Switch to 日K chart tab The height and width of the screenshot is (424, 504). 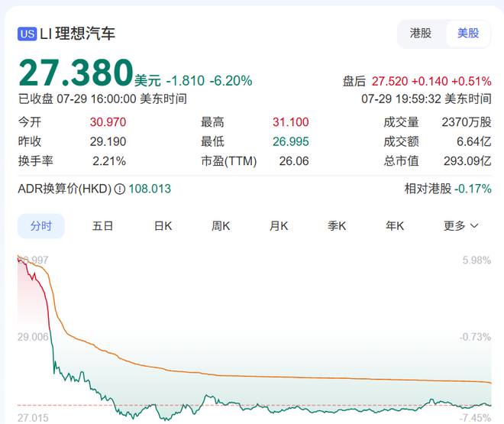pos(163,226)
